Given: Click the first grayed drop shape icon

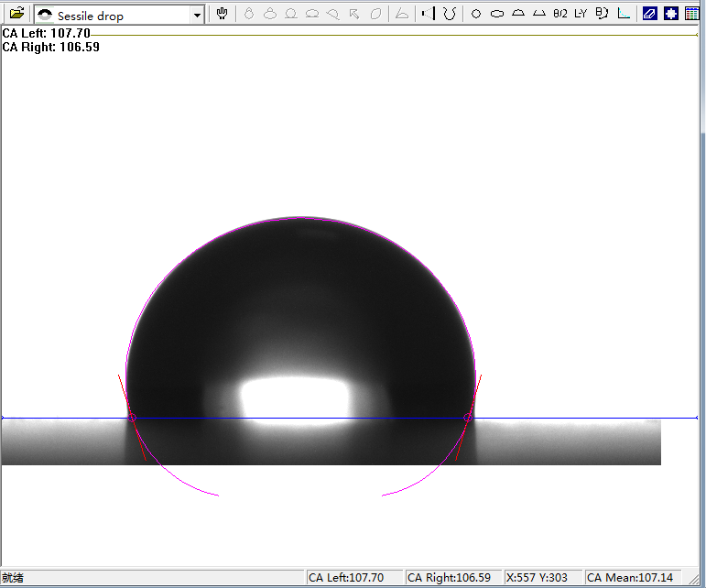Looking at the screenshot, I should (x=247, y=14).
